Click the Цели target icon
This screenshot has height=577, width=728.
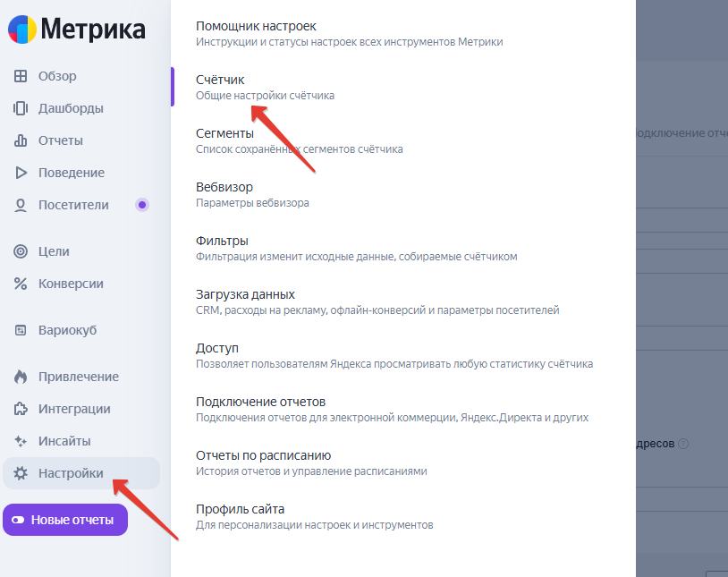[21, 251]
